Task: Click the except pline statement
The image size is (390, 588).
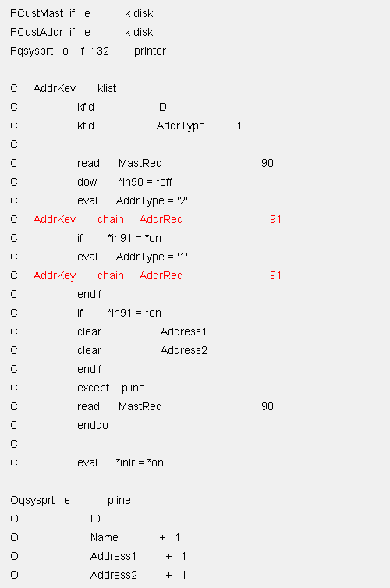Action: click(x=77, y=388)
